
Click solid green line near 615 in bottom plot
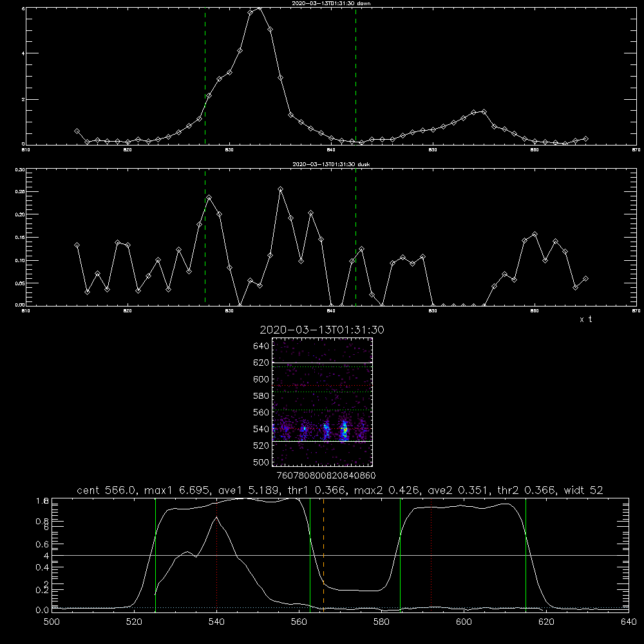click(x=526, y=554)
